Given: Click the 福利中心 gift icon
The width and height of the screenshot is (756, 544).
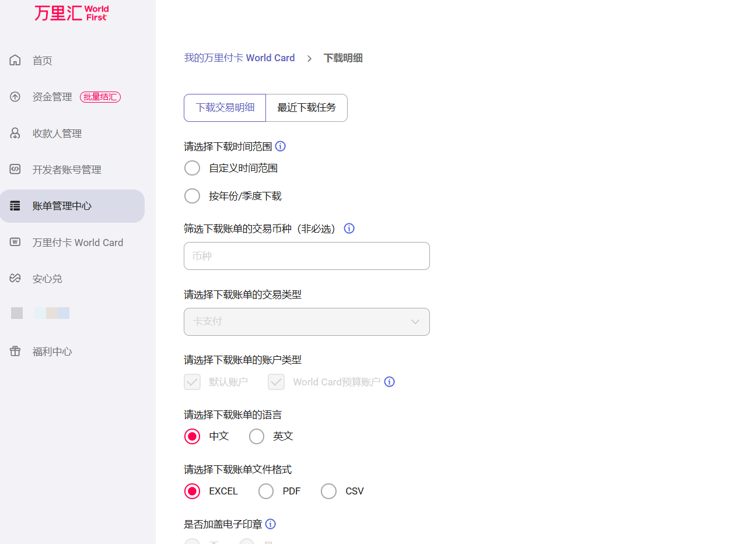Looking at the screenshot, I should [x=15, y=351].
